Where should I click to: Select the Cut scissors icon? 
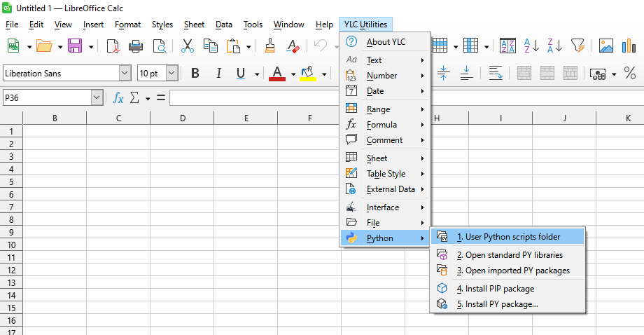pos(187,46)
